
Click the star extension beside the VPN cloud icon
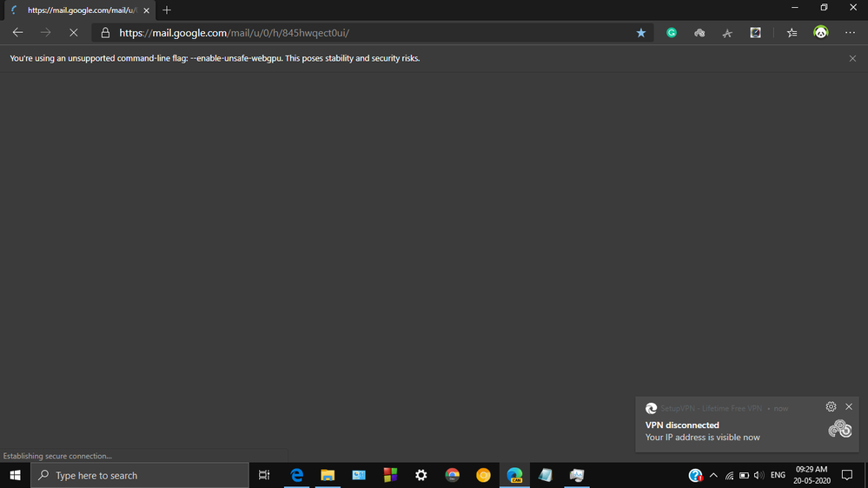pyautogui.click(x=727, y=33)
